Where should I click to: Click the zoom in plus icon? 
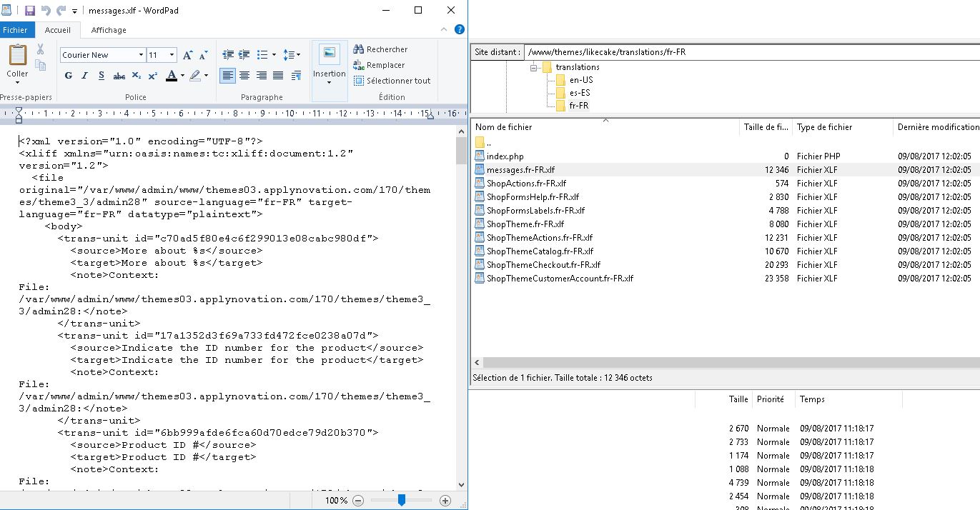(x=445, y=501)
